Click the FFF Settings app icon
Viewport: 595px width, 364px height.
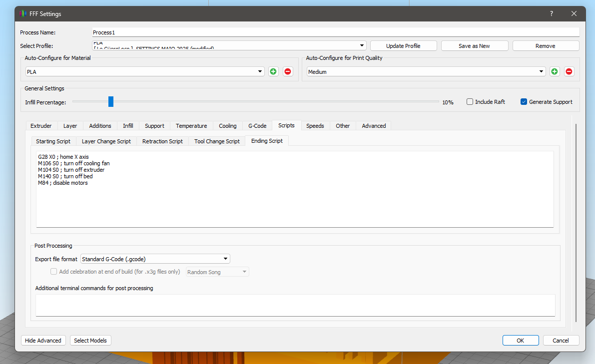(23, 13)
